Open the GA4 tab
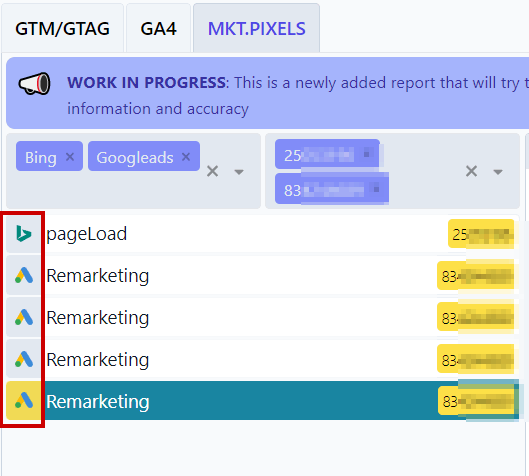The height and width of the screenshot is (476, 529). 158,28
